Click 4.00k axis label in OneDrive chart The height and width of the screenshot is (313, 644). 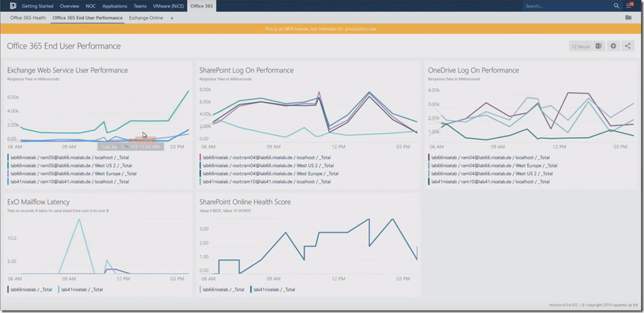click(434, 90)
